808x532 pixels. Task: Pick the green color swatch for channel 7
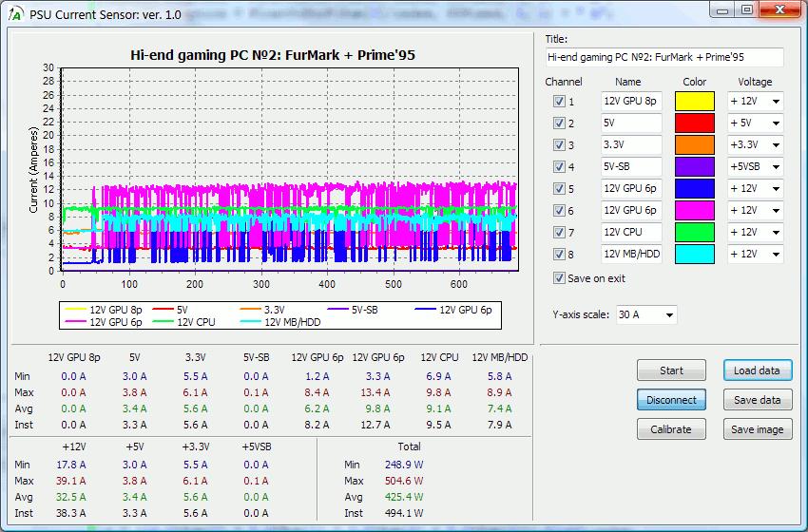tap(695, 232)
